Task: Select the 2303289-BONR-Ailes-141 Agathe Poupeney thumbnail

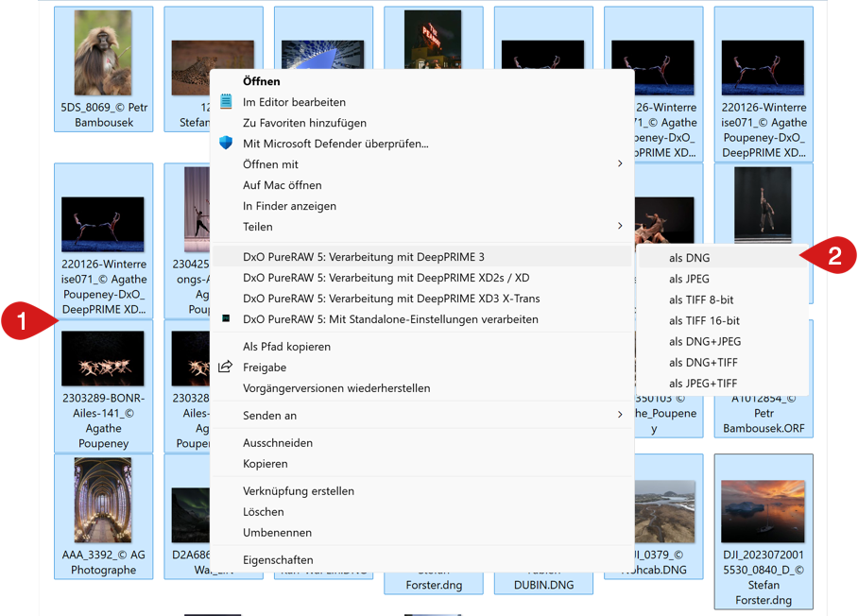Action: point(103,358)
